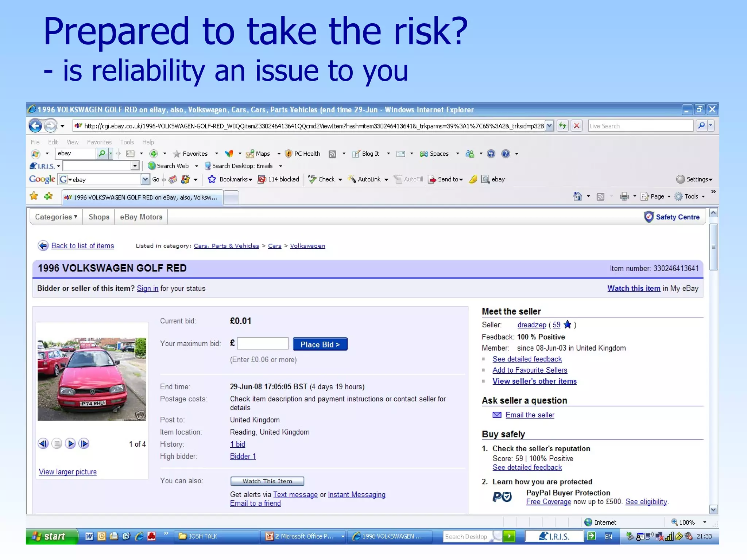Open the Google search box dropdown
Viewport: 747px width, 560px height.
click(x=145, y=179)
